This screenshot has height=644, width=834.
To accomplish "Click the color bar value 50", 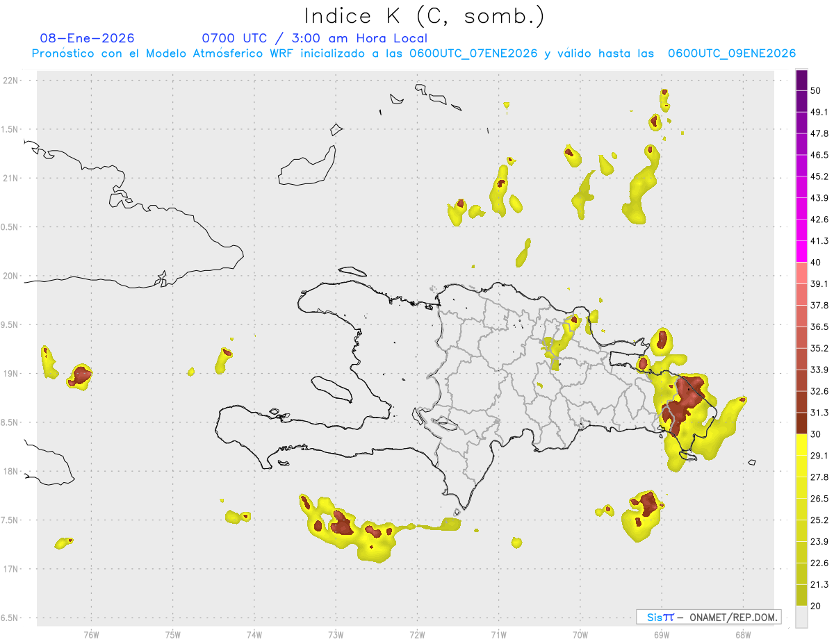I will (816, 90).
